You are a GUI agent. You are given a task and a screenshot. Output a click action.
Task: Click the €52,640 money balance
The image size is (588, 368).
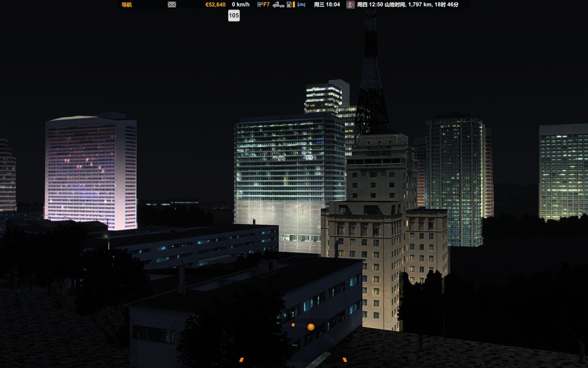pyautogui.click(x=216, y=5)
